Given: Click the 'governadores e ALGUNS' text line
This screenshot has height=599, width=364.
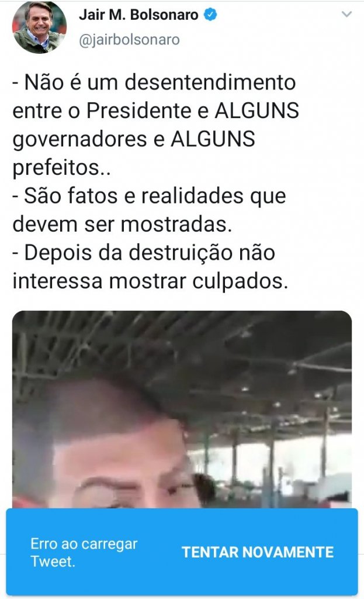Looking at the screenshot, I should click(x=134, y=139).
